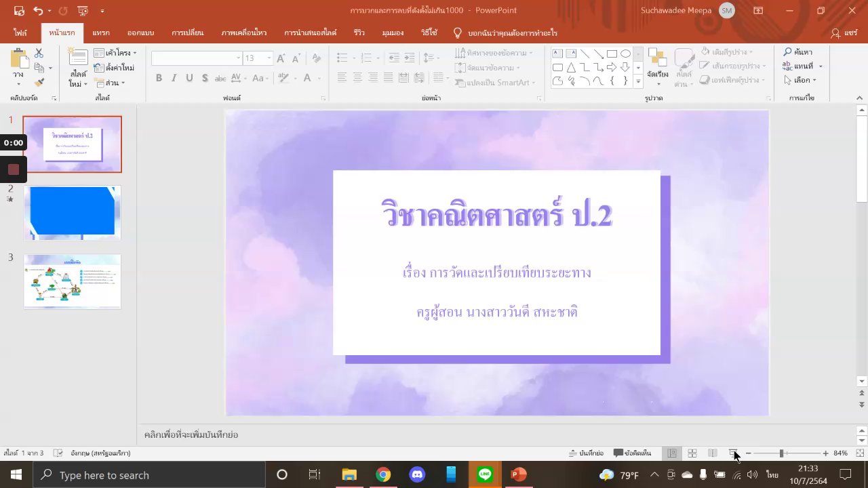Click Fit slide to window icon
This screenshot has width=868, height=488.
861,453
